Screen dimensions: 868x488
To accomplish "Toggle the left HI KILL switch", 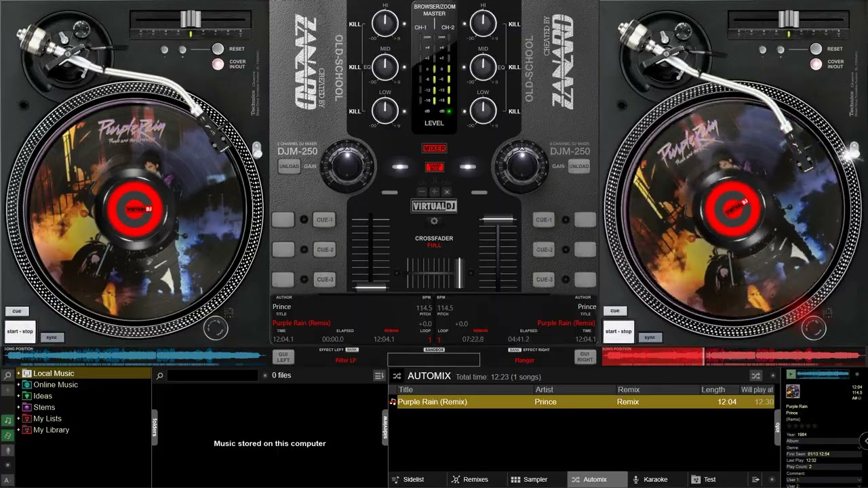I will click(355, 24).
